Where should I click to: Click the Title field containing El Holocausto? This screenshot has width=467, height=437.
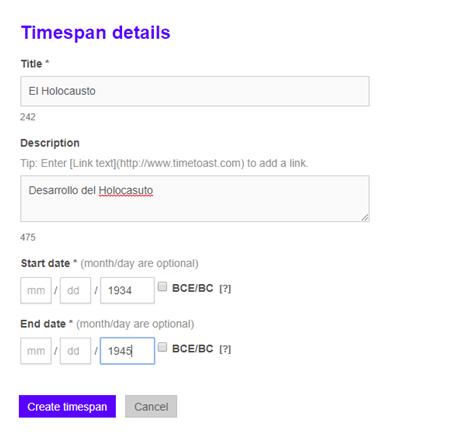(x=195, y=91)
